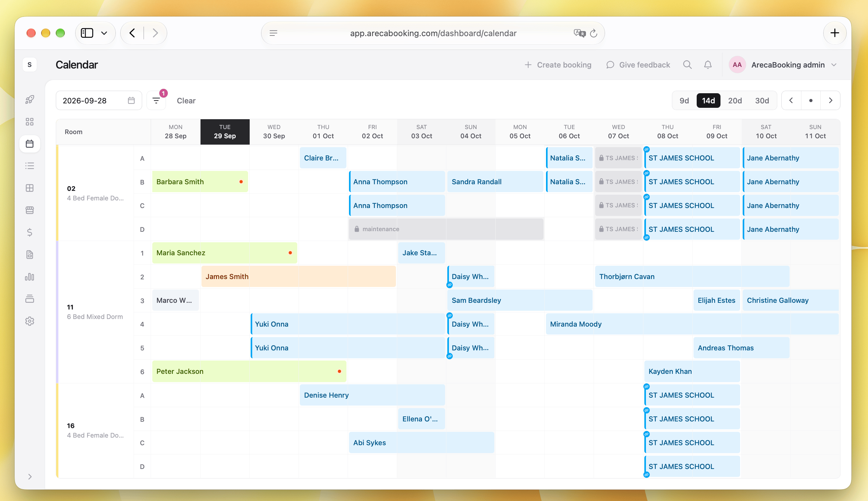This screenshot has height=501, width=868.
Task: Open the browser sidebar layout dropdown arrow
Action: coord(104,33)
